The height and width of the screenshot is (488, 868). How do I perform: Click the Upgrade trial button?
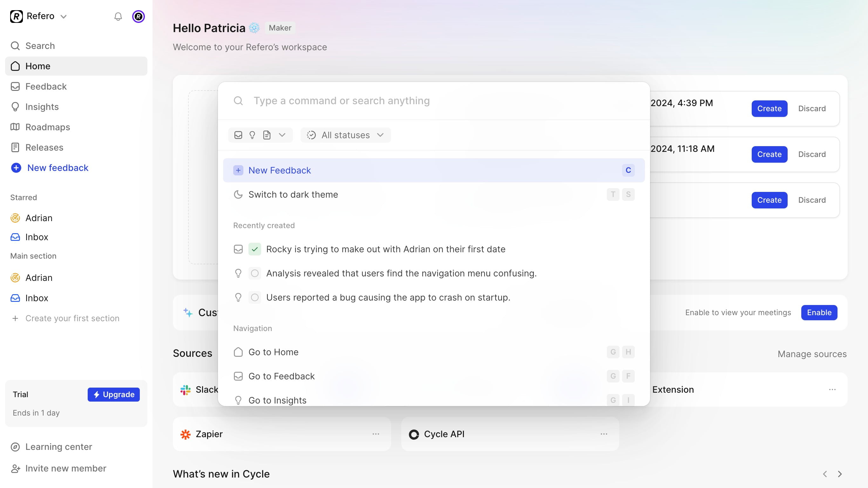tap(113, 394)
